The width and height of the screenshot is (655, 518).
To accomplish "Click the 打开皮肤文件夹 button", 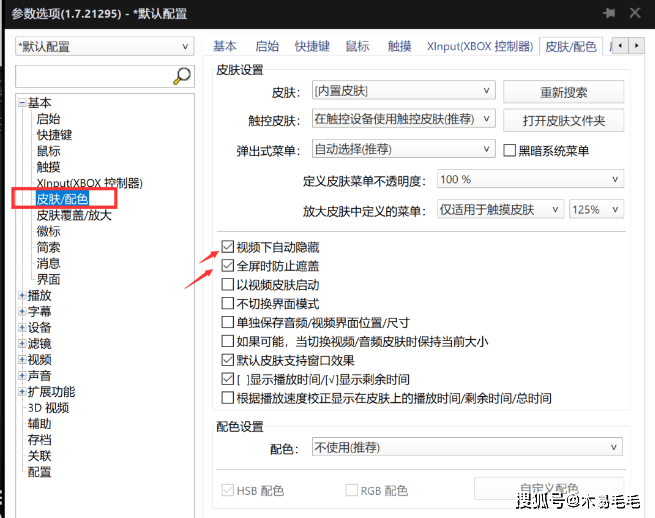I will (564, 121).
